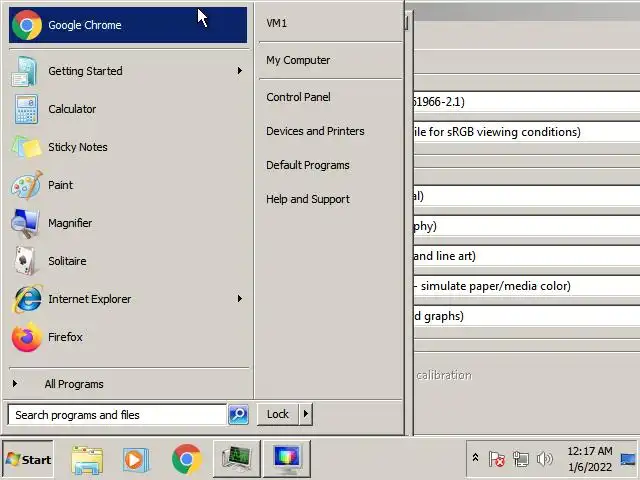Open Windows Explorer folder icon on taskbar

coord(87,460)
